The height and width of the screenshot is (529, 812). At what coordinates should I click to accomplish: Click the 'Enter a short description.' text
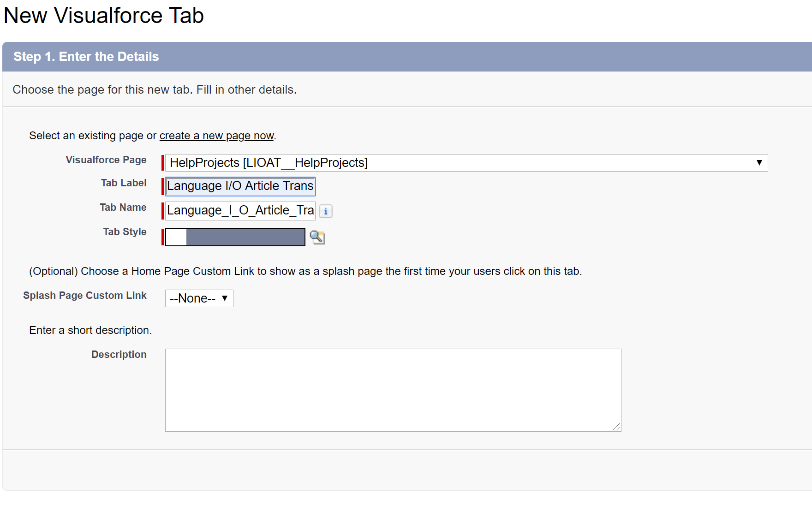(x=90, y=330)
